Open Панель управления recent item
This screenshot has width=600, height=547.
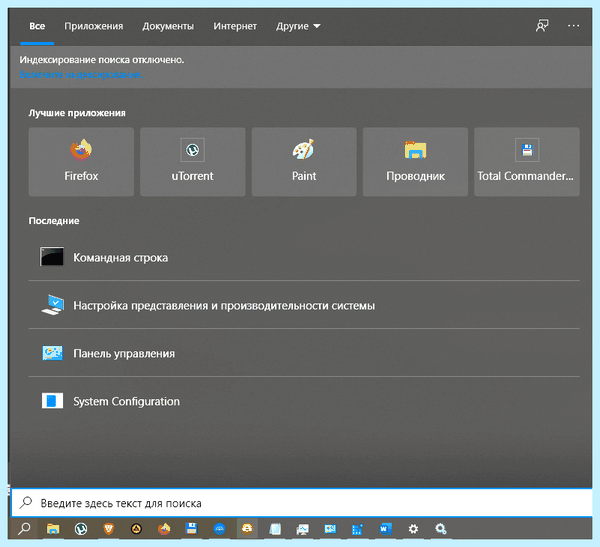click(x=304, y=353)
